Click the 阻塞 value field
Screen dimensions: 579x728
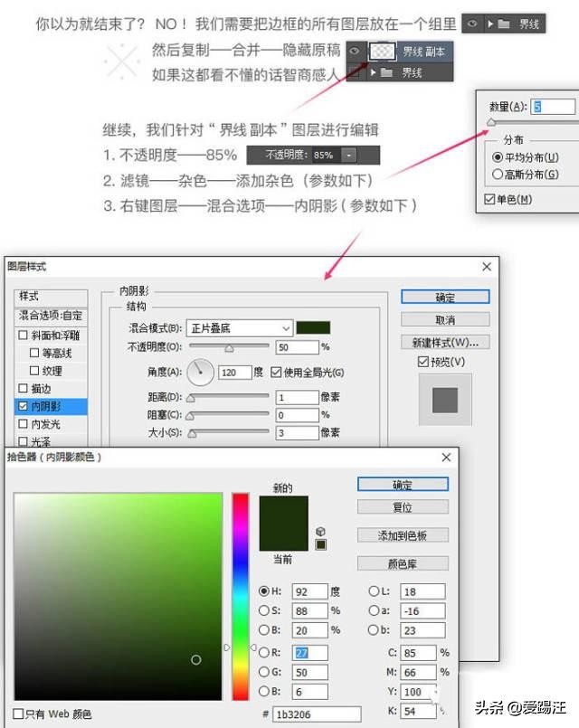297,414
